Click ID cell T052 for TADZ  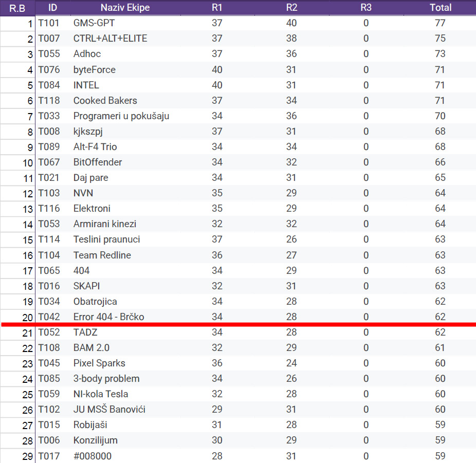pyautogui.click(x=49, y=332)
